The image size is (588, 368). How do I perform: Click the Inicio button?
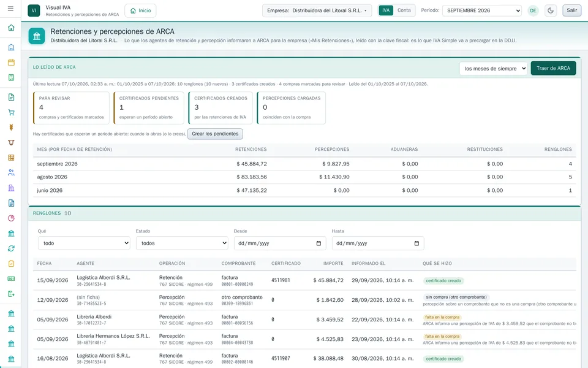tap(140, 10)
